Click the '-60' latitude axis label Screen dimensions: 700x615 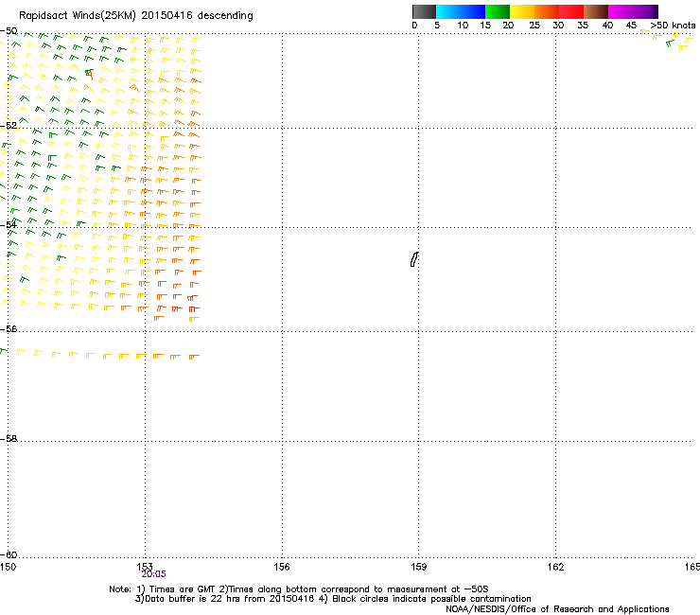point(9,555)
